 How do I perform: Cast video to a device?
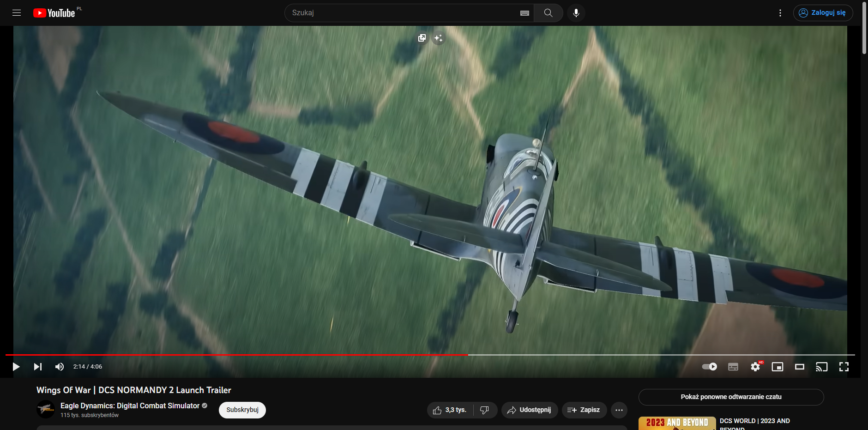pos(822,367)
